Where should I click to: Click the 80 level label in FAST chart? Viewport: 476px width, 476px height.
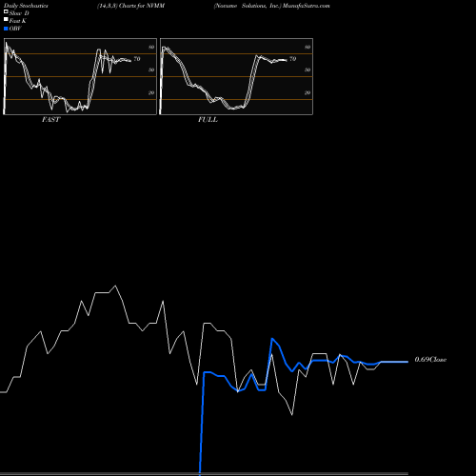[x=151, y=47]
